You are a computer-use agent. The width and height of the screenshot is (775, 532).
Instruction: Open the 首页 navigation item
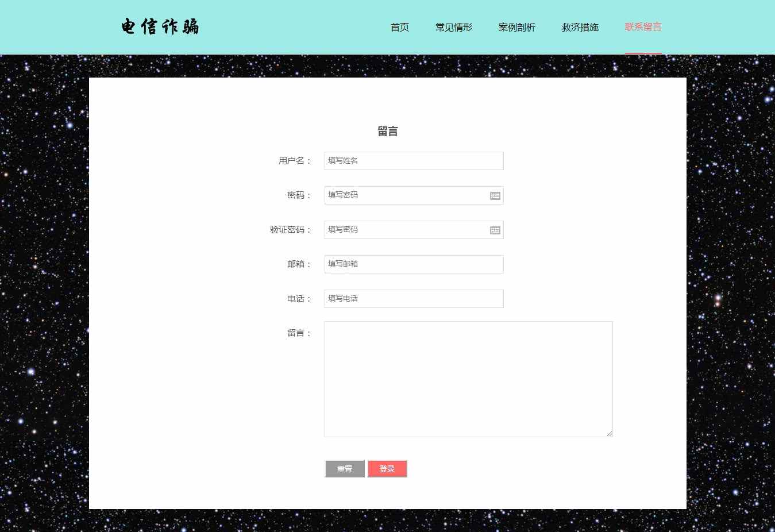tap(400, 27)
